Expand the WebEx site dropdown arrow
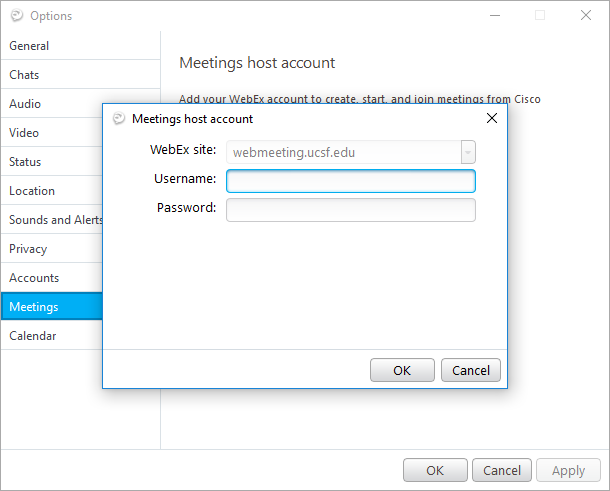Image resolution: width=610 pixels, height=491 pixels. pos(468,152)
